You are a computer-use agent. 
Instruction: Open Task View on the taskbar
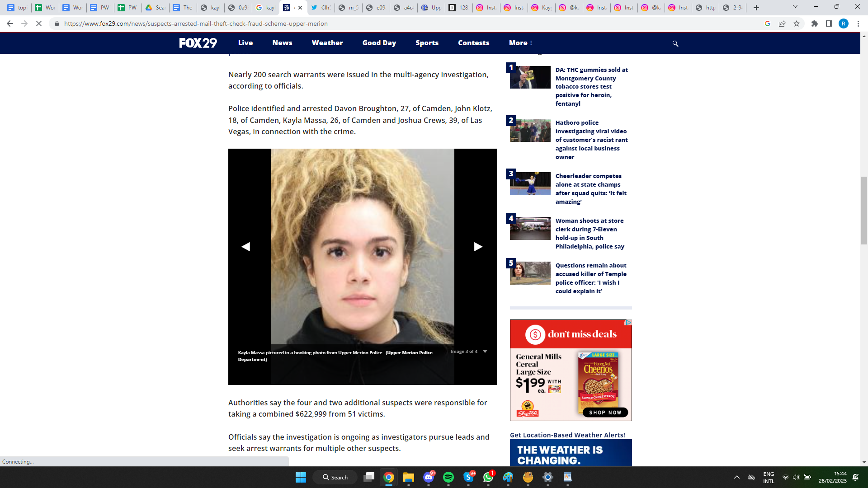(369, 477)
